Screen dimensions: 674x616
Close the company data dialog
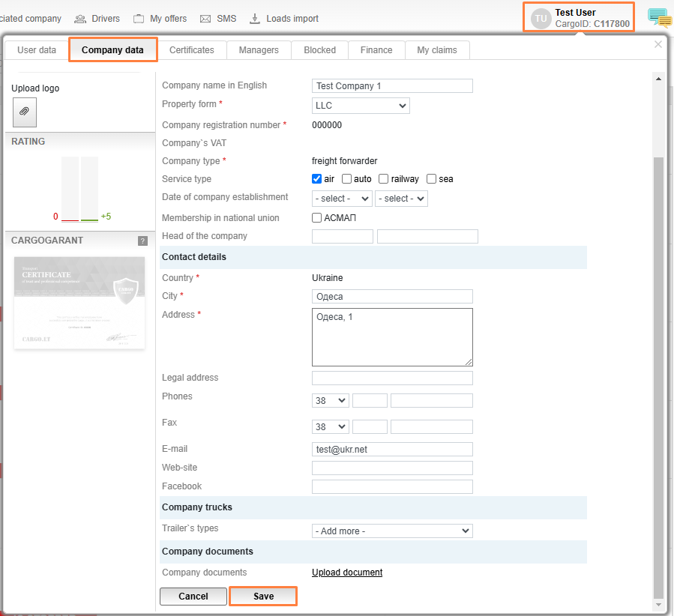pyautogui.click(x=658, y=44)
